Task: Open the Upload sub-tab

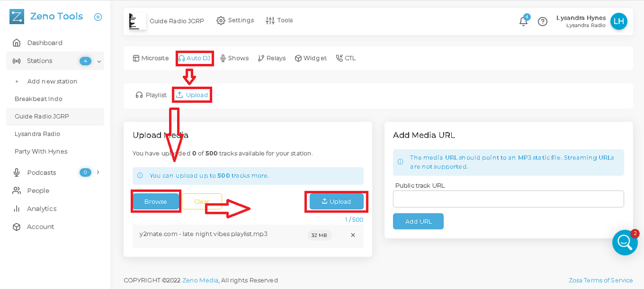Action: pyautogui.click(x=192, y=95)
